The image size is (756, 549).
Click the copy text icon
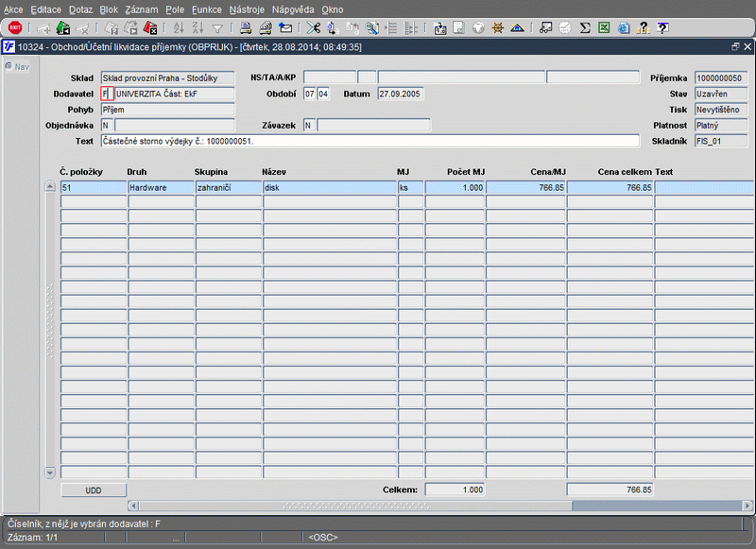click(333, 28)
